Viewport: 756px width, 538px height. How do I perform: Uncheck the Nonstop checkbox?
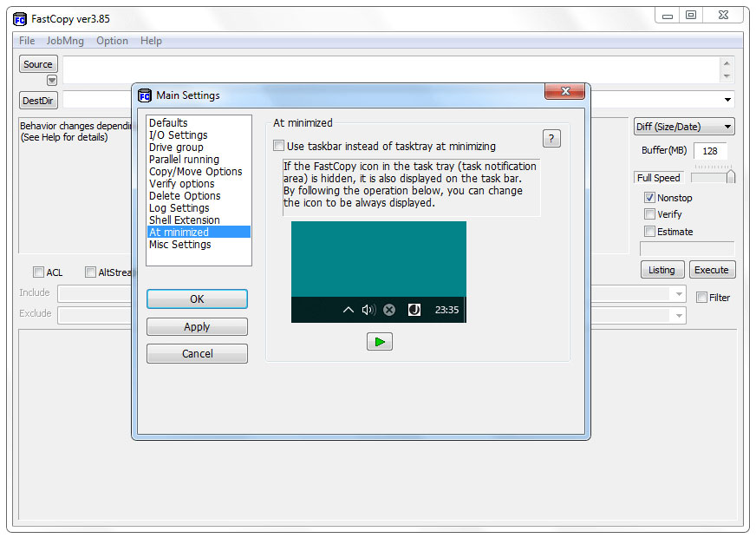pyautogui.click(x=649, y=197)
